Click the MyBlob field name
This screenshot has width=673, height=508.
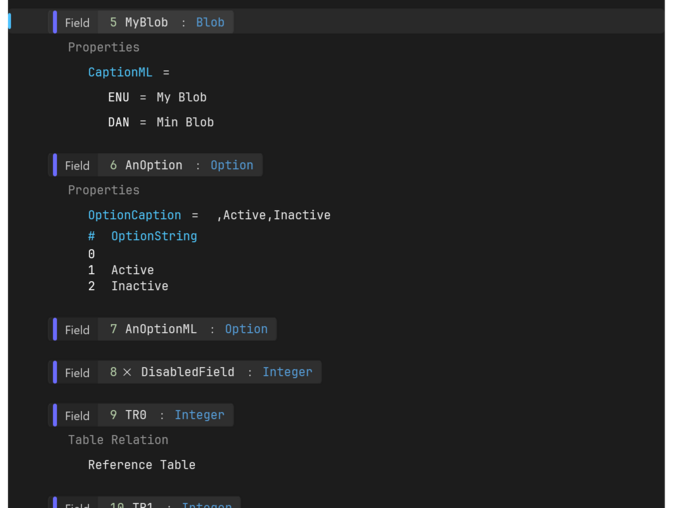point(146,22)
